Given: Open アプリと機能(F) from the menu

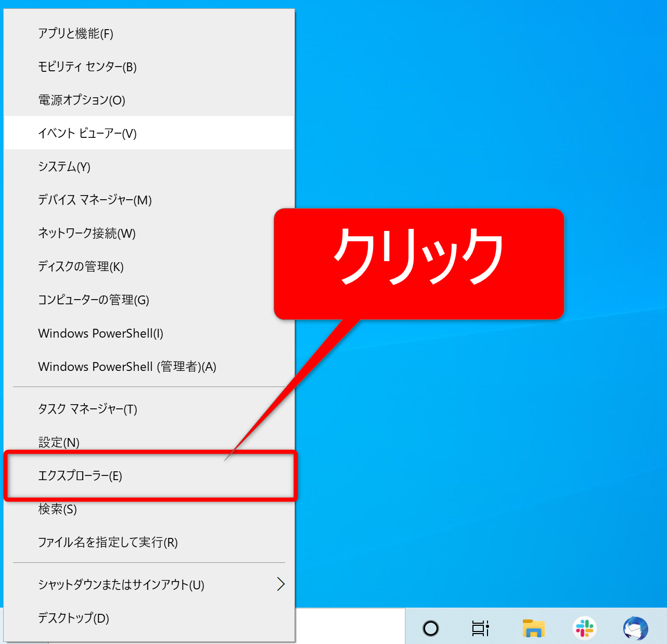Looking at the screenshot, I should point(76,34).
